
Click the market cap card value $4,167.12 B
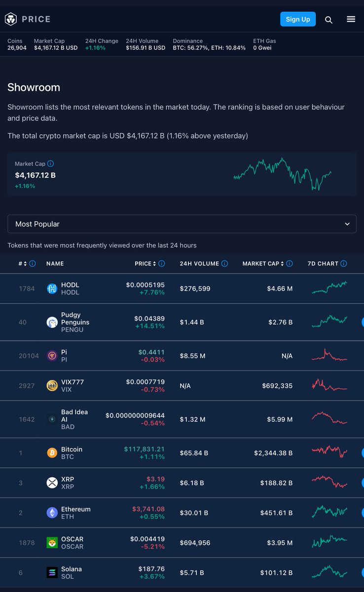(35, 175)
